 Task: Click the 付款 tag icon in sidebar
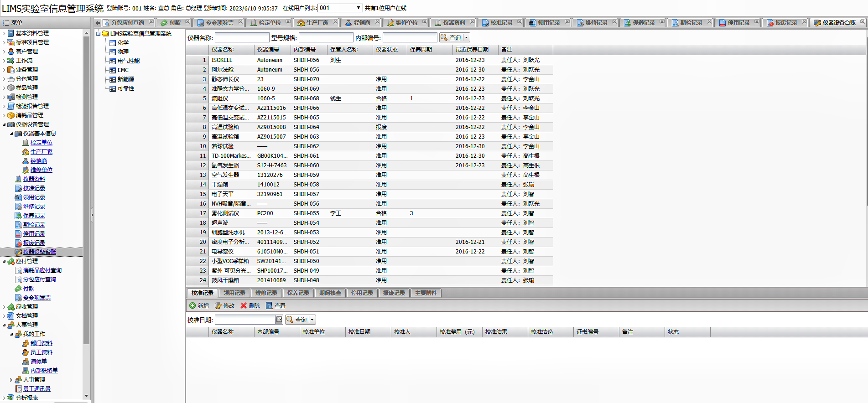coord(19,289)
